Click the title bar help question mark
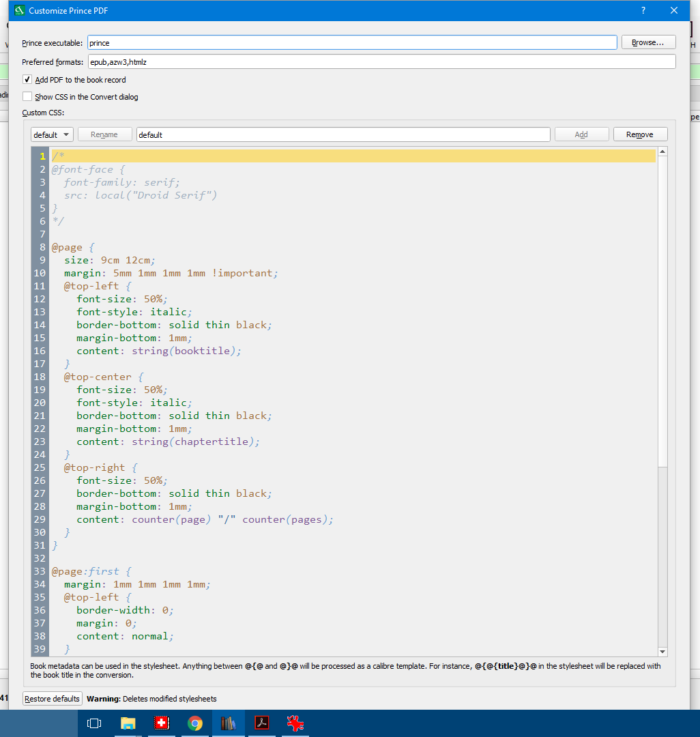Image resolution: width=700 pixels, height=737 pixels. pos(643,11)
